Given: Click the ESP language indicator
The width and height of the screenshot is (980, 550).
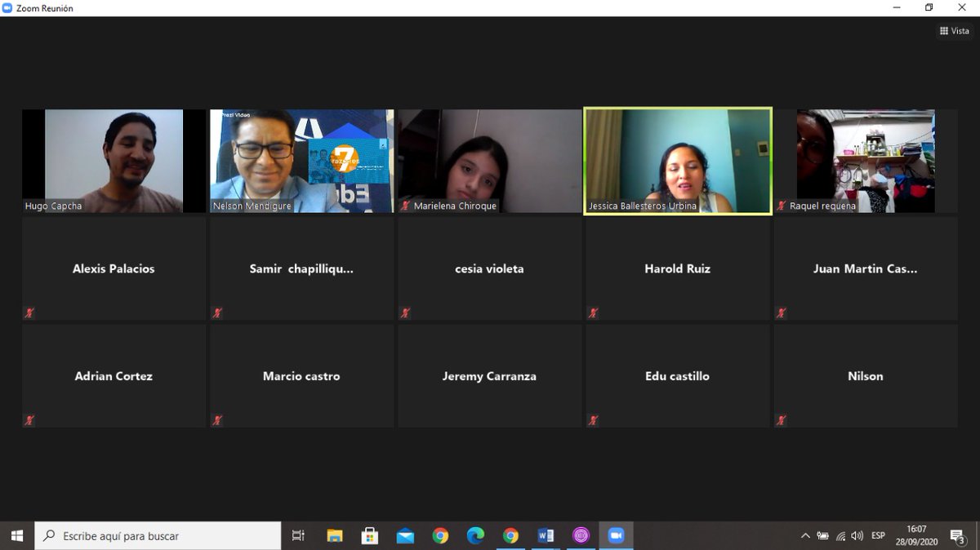Looking at the screenshot, I should pyautogui.click(x=878, y=535).
